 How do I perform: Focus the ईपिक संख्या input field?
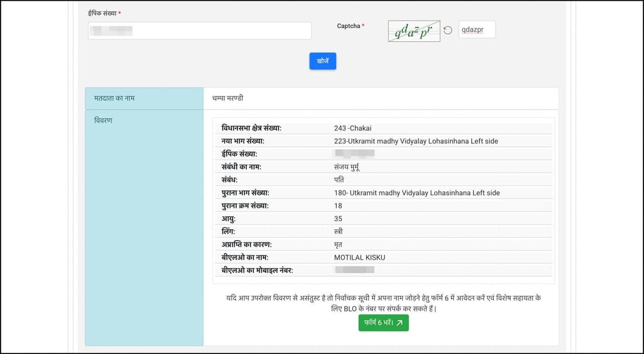pos(199,31)
